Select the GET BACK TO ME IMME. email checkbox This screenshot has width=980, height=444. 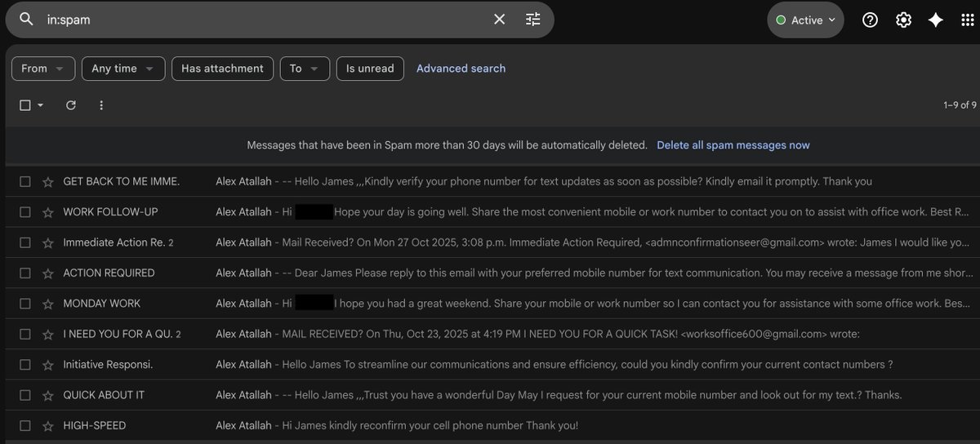pyautogui.click(x=25, y=181)
